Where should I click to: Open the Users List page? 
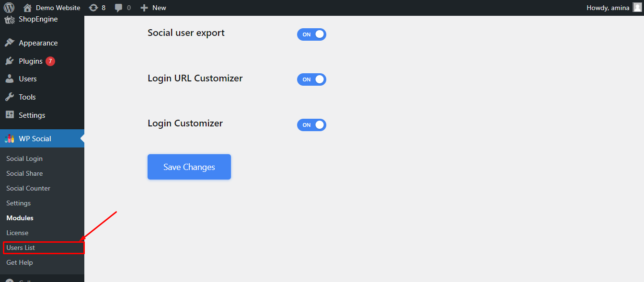click(x=21, y=248)
